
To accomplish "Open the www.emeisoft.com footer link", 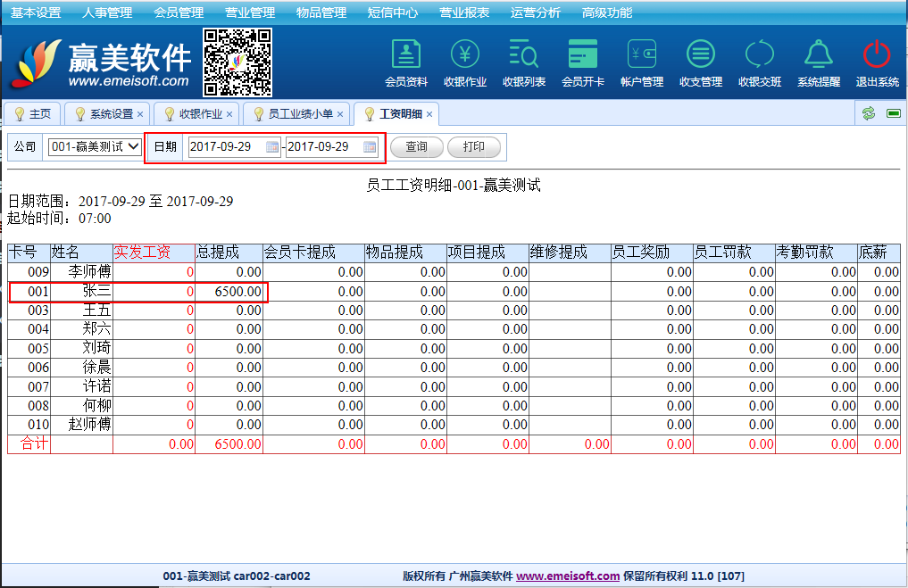I will 568,576.
